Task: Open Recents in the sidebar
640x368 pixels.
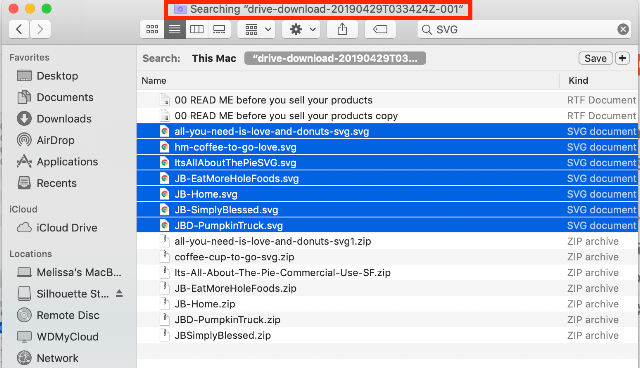Action: pyautogui.click(x=47, y=183)
